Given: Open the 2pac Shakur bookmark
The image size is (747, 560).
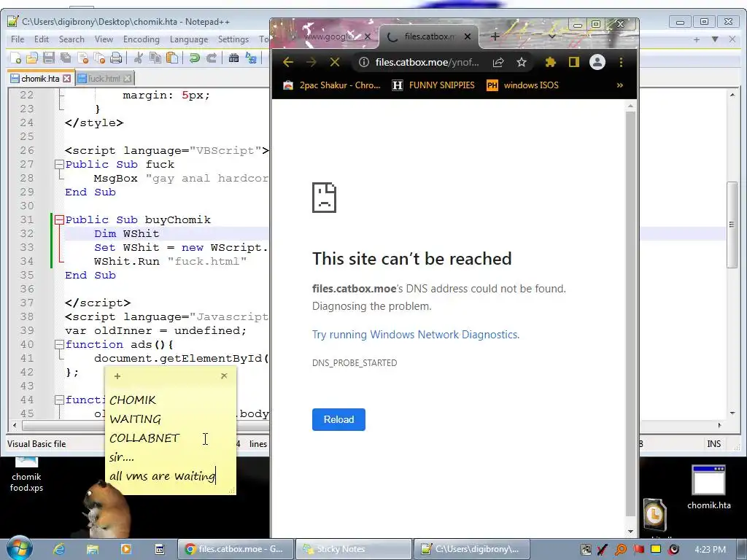Looking at the screenshot, I should pos(332,85).
